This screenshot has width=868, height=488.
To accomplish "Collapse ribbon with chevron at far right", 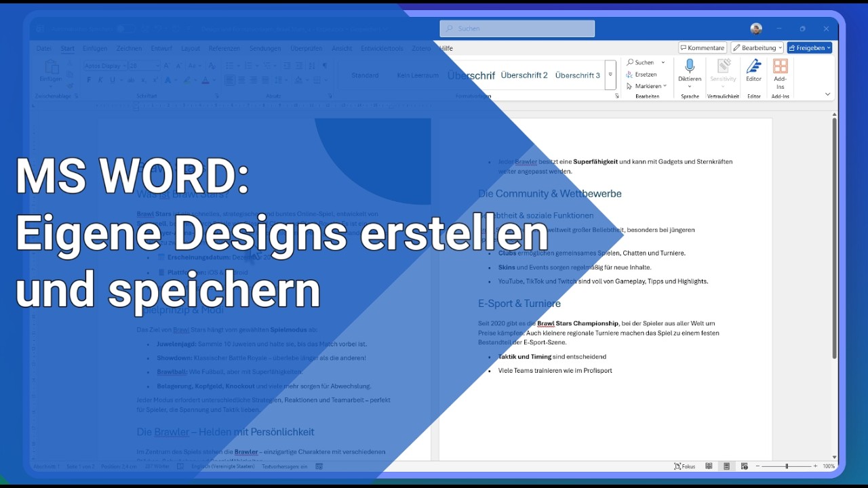I will (x=828, y=94).
